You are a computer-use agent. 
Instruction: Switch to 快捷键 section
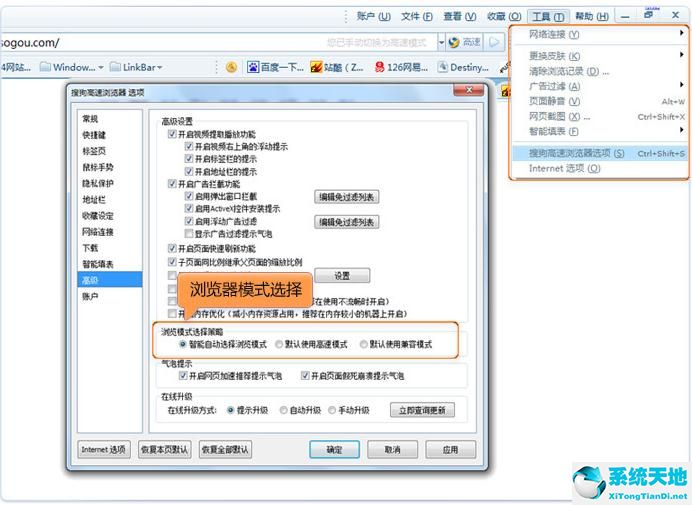(x=110, y=135)
